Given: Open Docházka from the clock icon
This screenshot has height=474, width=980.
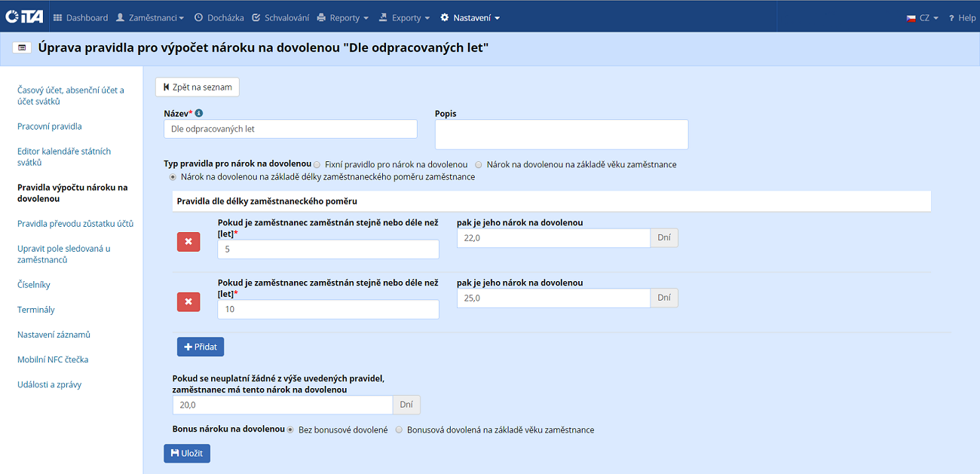Looking at the screenshot, I should click(x=198, y=17).
